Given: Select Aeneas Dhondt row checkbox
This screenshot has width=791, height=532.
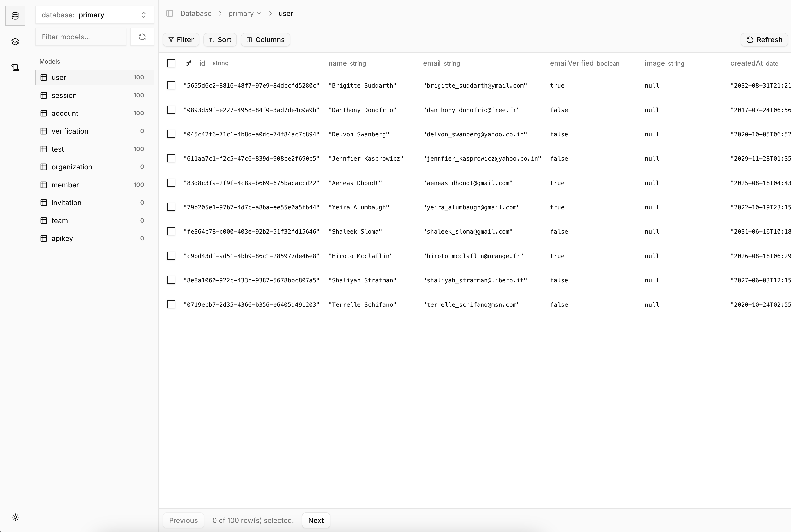Looking at the screenshot, I should point(171,183).
